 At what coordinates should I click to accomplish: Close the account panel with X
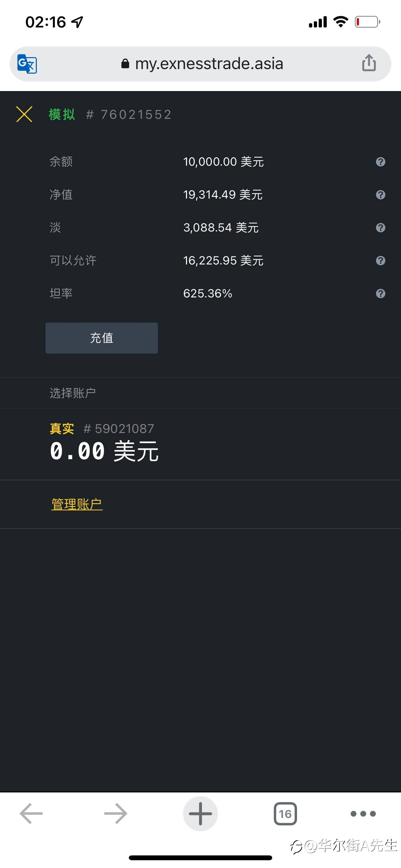click(24, 114)
